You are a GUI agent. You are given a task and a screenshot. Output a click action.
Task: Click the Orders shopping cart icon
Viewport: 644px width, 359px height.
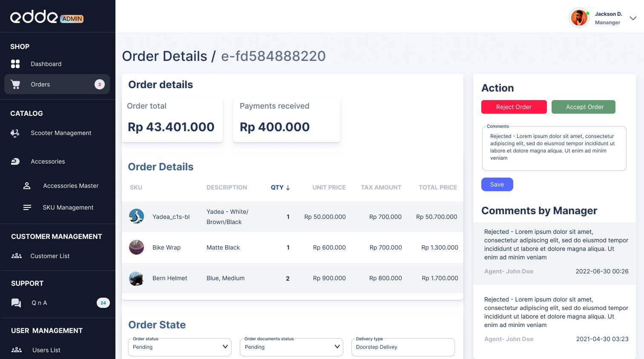click(16, 84)
